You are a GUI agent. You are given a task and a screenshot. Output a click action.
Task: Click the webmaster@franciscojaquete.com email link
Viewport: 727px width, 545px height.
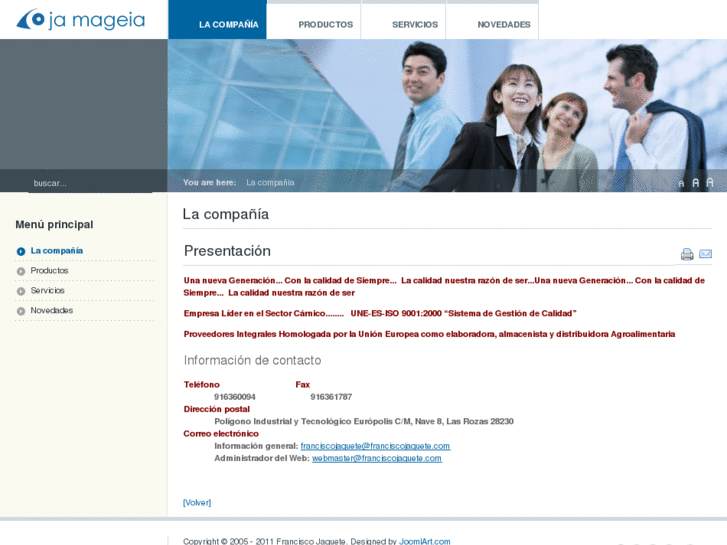click(376, 458)
